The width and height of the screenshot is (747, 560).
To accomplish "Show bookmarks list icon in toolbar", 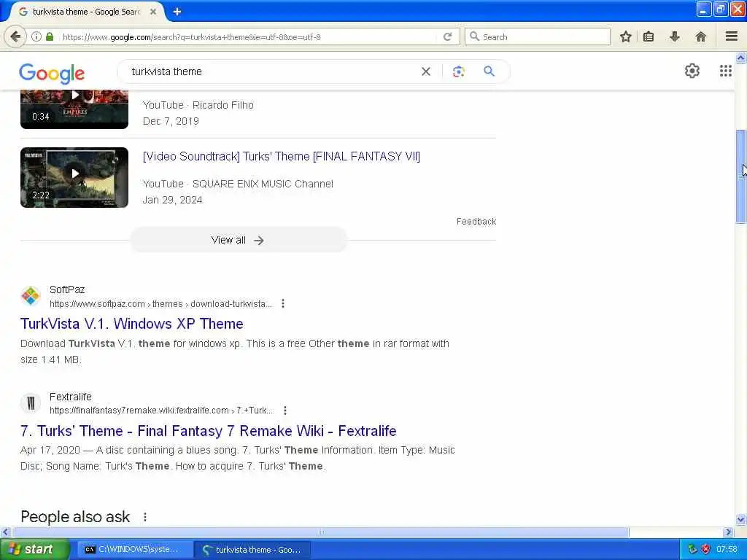I will [x=649, y=36].
